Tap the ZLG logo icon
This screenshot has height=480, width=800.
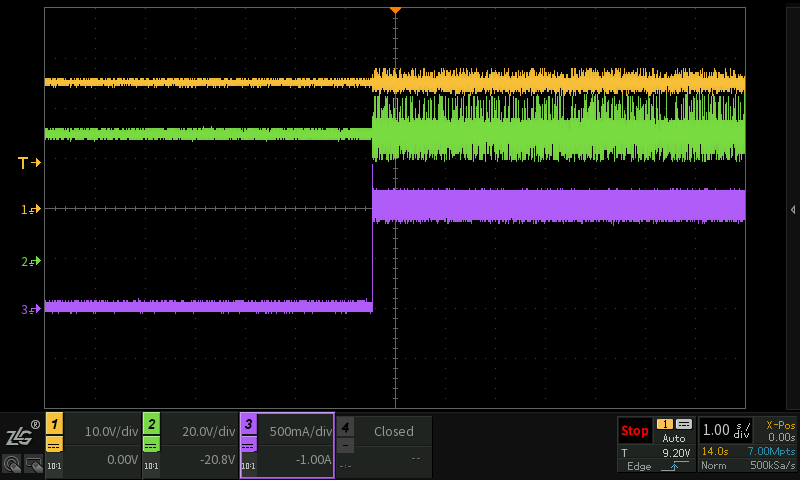click(x=22, y=435)
